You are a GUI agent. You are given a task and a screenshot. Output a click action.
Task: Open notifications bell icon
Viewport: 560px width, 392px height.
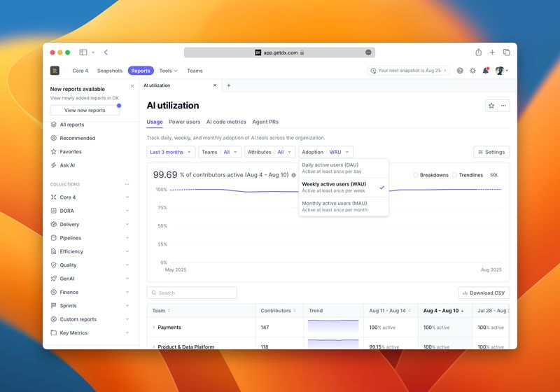[485, 71]
